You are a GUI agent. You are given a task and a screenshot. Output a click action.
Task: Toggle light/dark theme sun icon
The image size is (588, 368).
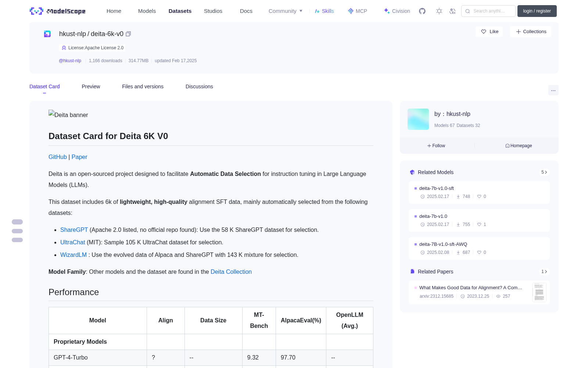point(439,11)
